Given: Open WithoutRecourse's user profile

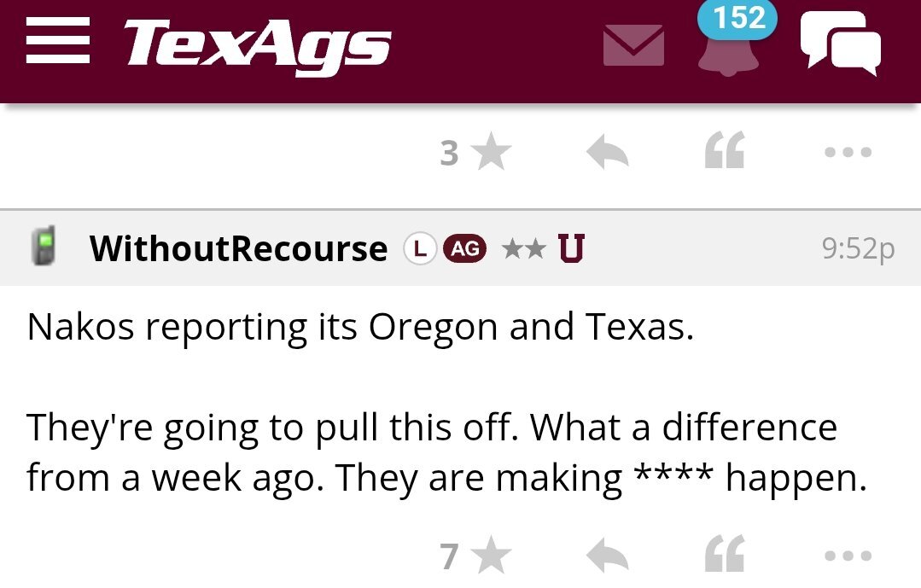Looking at the screenshot, I should (238, 248).
